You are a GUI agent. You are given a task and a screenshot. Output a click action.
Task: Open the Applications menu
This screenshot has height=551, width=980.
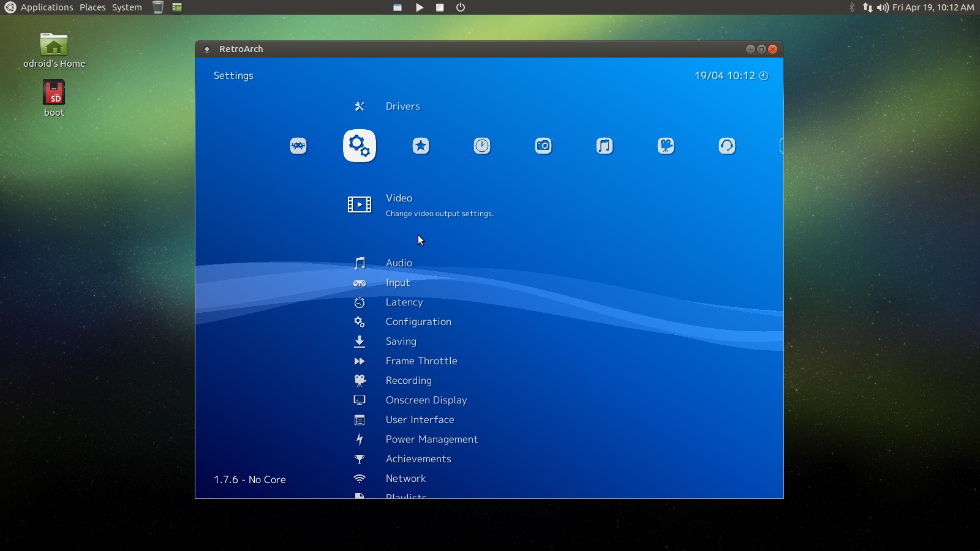pos(46,7)
